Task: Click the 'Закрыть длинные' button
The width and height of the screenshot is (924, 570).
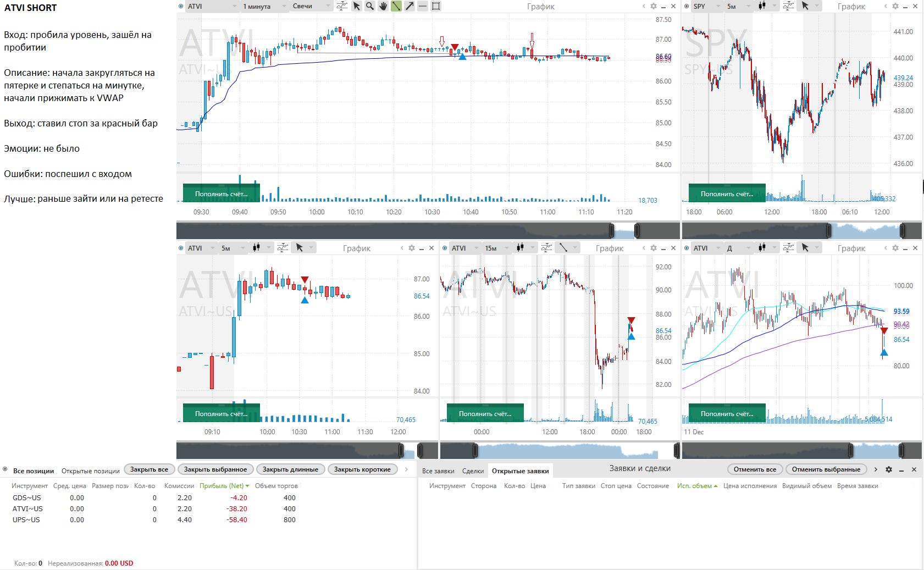Action: (290, 469)
